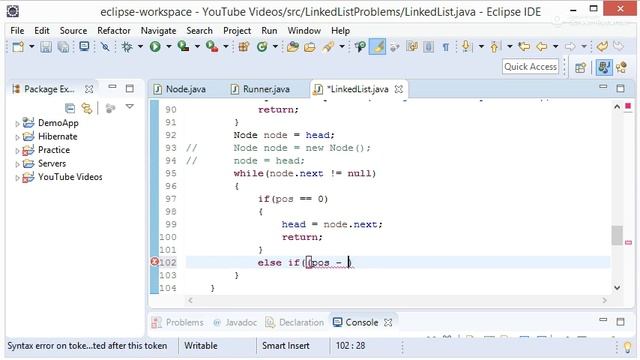Click the green Run button icon
The image size is (640, 360).
(x=155, y=47)
